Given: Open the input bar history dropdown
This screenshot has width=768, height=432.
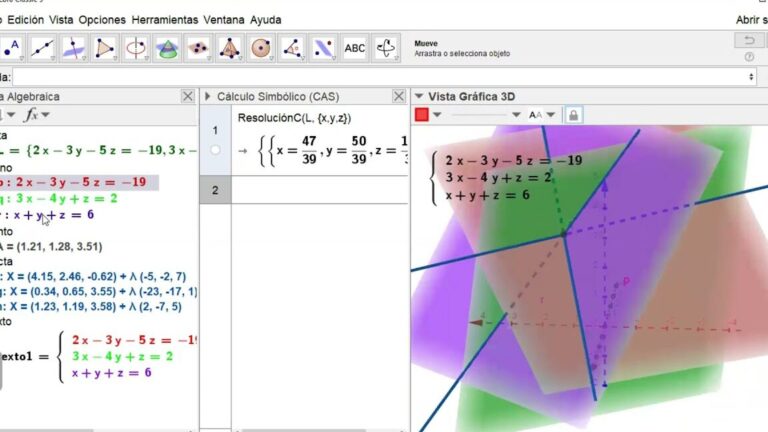Looking at the screenshot, I should click(x=751, y=77).
